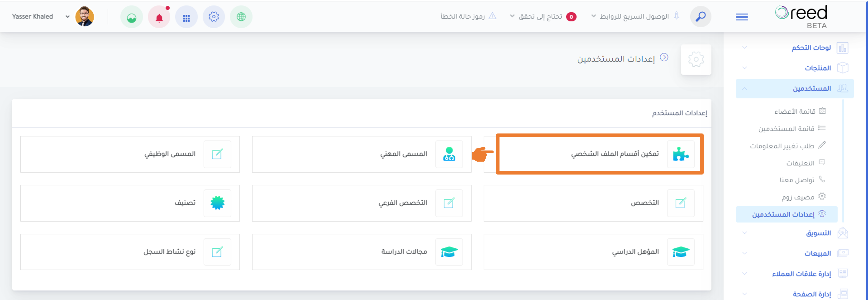Click the settings gear icon in header
868x300 pixels.
214,17
